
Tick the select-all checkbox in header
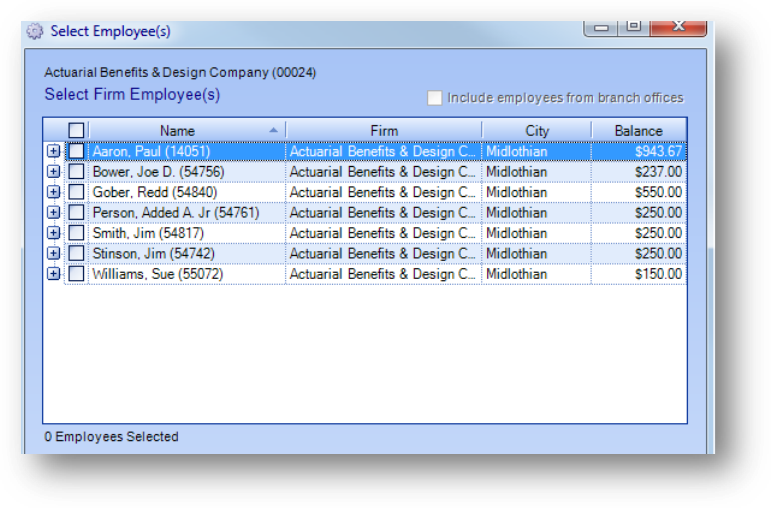point(76,130)
